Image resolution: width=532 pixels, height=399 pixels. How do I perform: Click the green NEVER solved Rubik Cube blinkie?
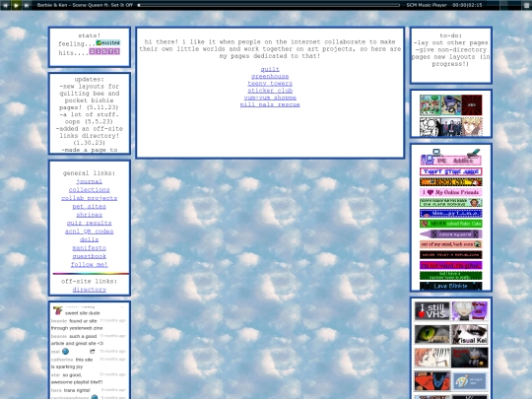pyautogui.click(x=451, y=224)
